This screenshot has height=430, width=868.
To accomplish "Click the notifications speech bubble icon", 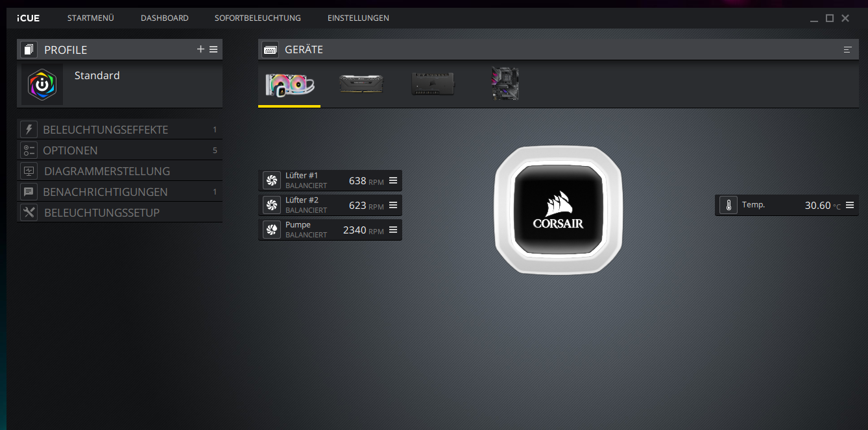I will tap(29, 191).
